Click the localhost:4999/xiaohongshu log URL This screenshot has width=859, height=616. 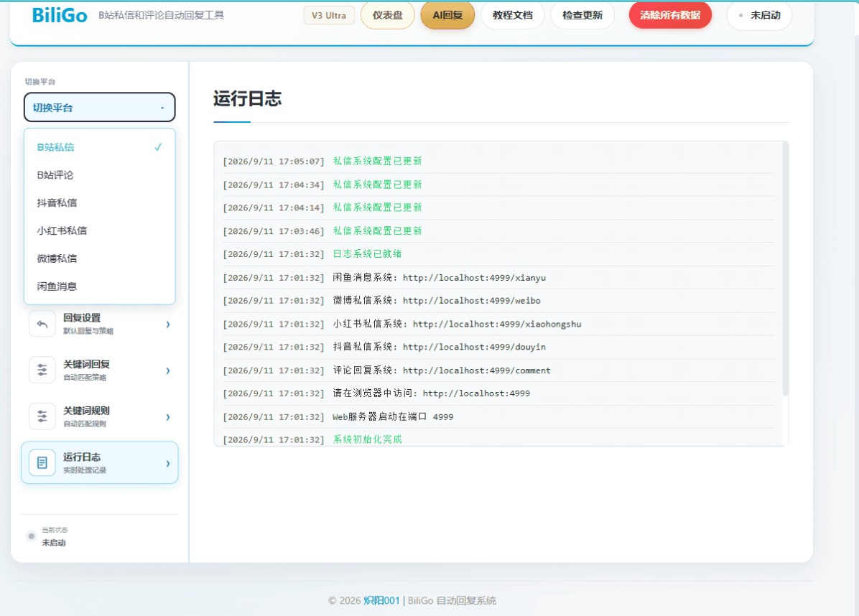pyautogui.click(x=497, y=324)
